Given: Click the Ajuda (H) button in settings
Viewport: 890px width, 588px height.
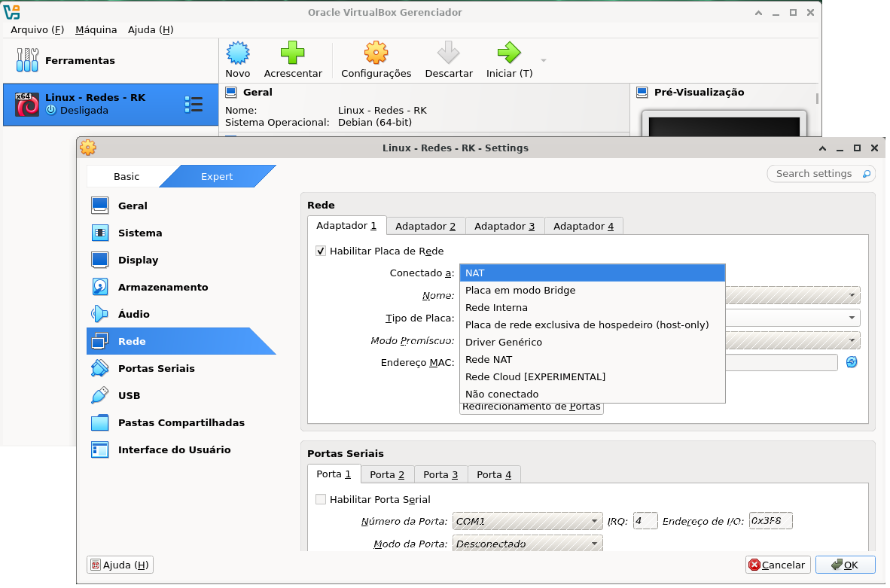Looking at the screenshot, I should [120, 565].
